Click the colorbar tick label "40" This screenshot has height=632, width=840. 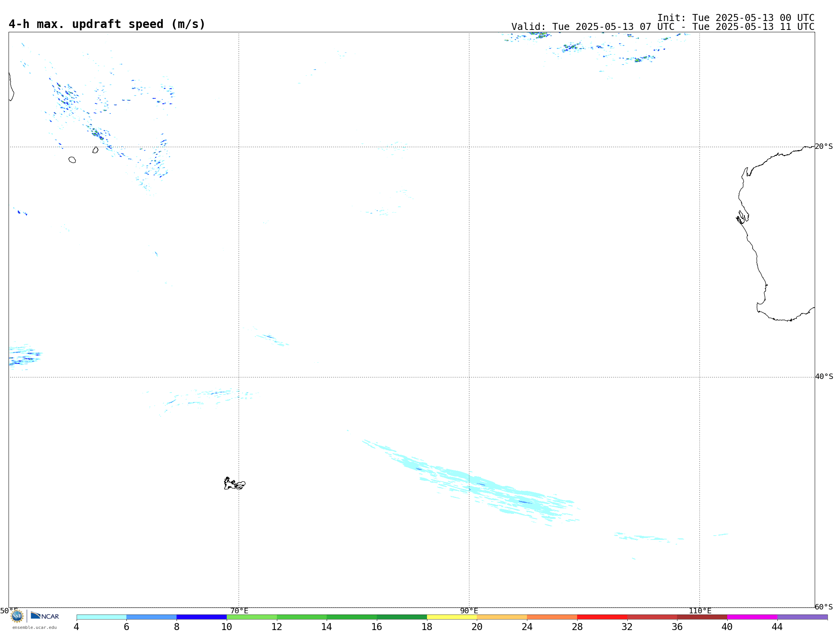click(727, 627)
